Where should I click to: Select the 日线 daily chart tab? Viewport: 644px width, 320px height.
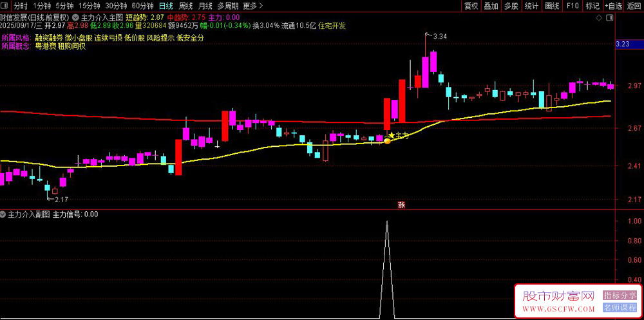(x=166, y=6)
